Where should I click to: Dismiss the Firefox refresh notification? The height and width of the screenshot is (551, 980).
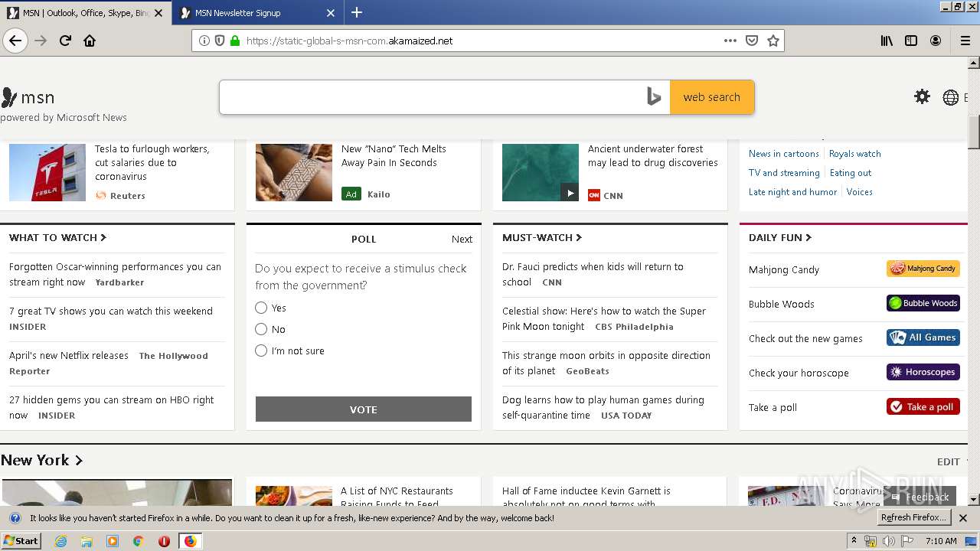964,518
